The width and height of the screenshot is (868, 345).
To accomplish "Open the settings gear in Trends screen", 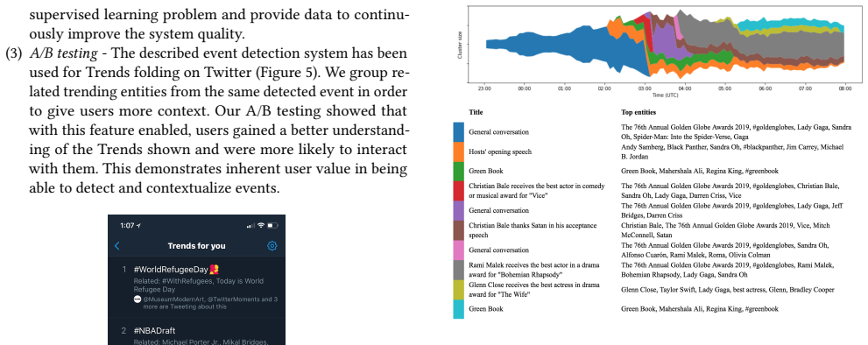I will pyautogui.click(x=272, y=246).
